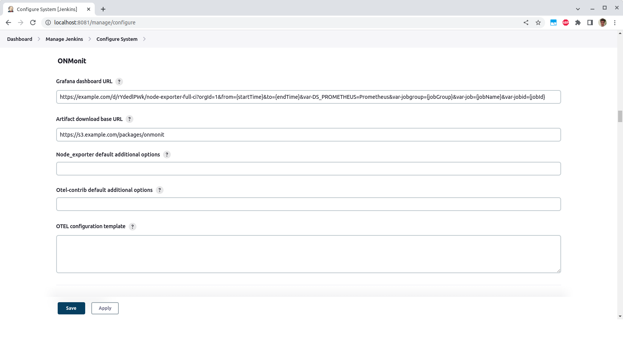Click the page vertical scrollbar thumb
623x364 pixels.
coord(620,116)
